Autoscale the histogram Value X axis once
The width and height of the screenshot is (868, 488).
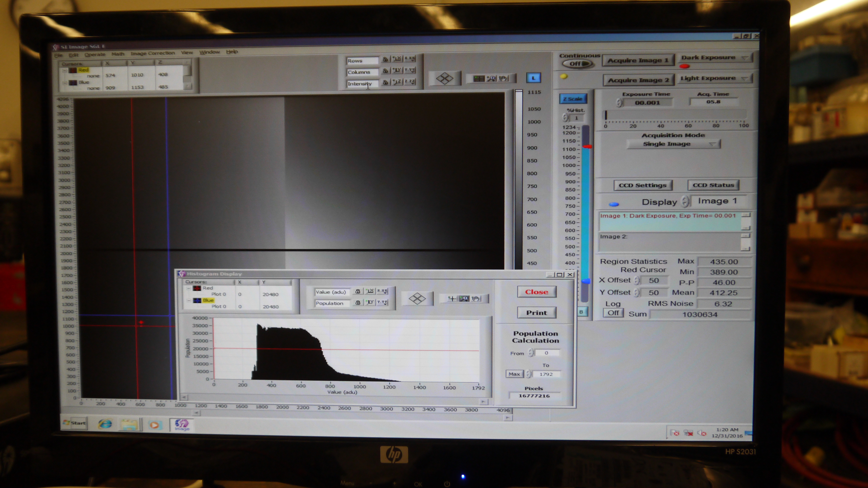click(x=370, y=291)
